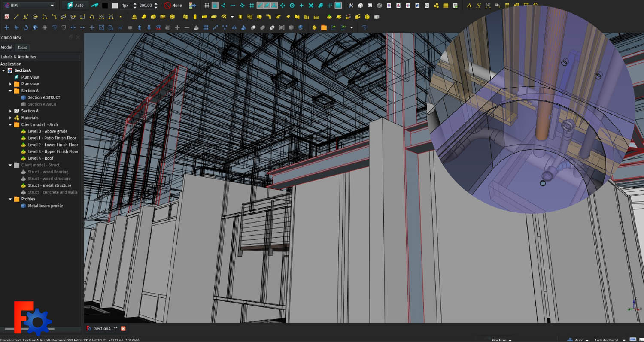
Task: Click the blue downgrade arrow icon
Action: pyautogui.click(x=149, y=27)
